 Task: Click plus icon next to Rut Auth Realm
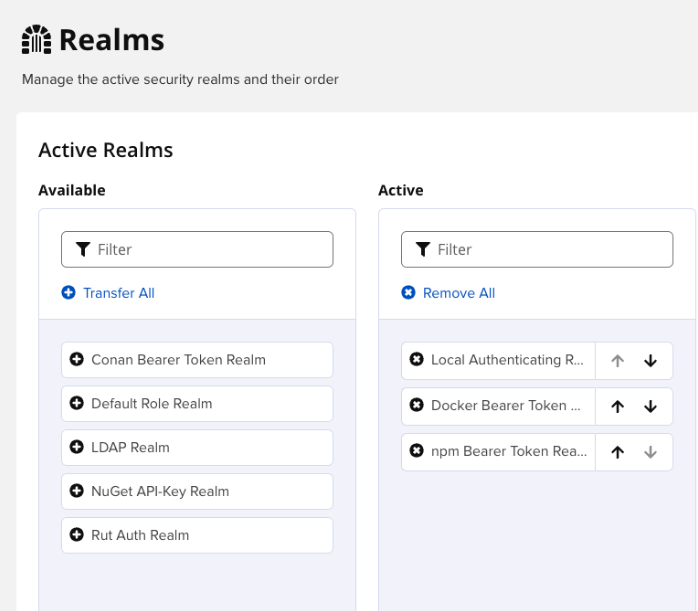click(x=77, y=536)
